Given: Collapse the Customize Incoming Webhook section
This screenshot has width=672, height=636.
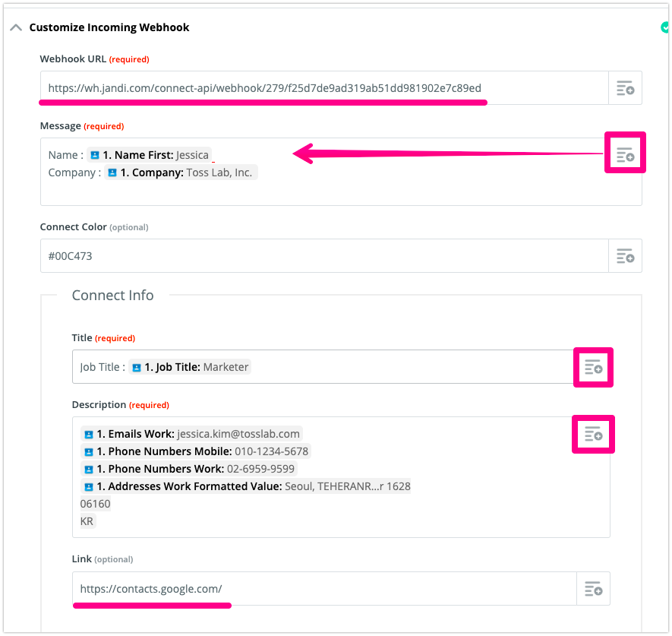Looking at the screenshot, I should (16, 28).
